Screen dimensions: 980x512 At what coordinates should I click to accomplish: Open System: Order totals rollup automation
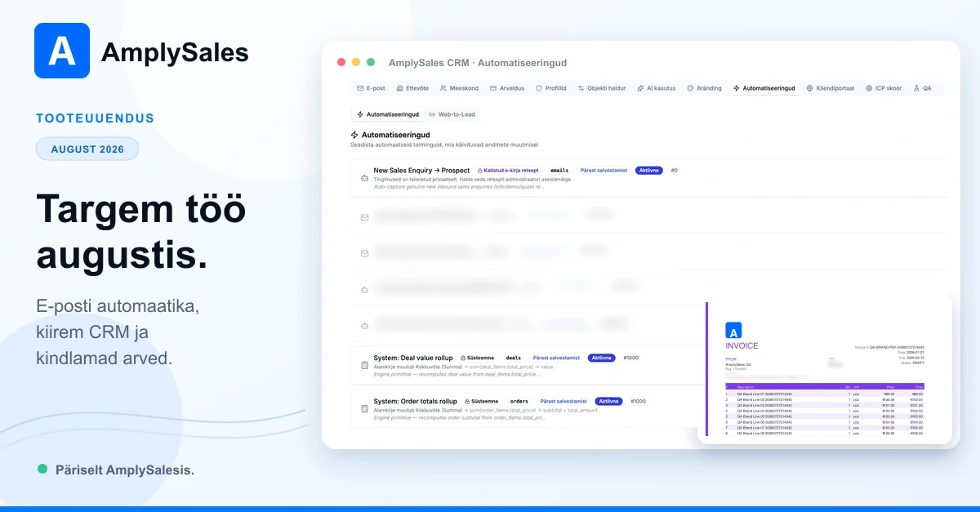415,401
